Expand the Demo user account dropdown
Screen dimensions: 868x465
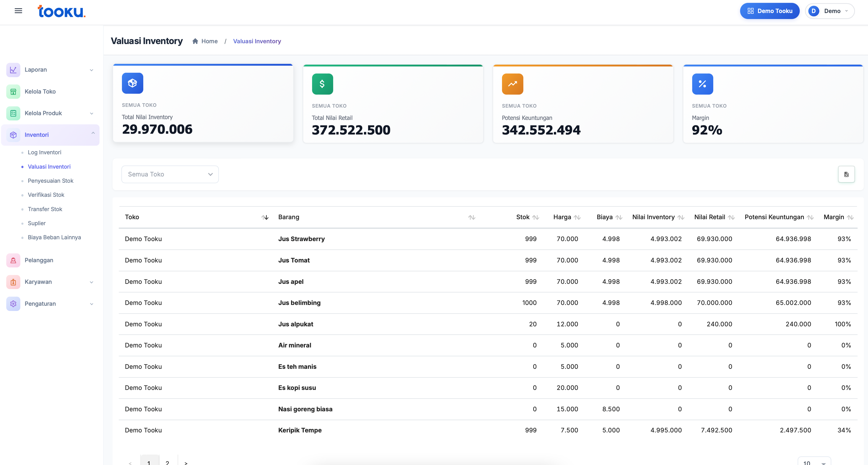[x=830, y=11]
